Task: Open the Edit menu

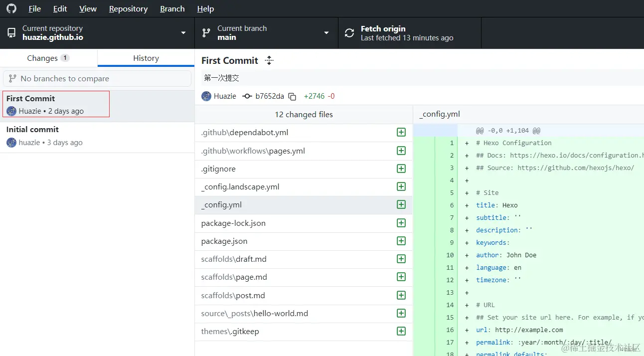Action: 60,9
